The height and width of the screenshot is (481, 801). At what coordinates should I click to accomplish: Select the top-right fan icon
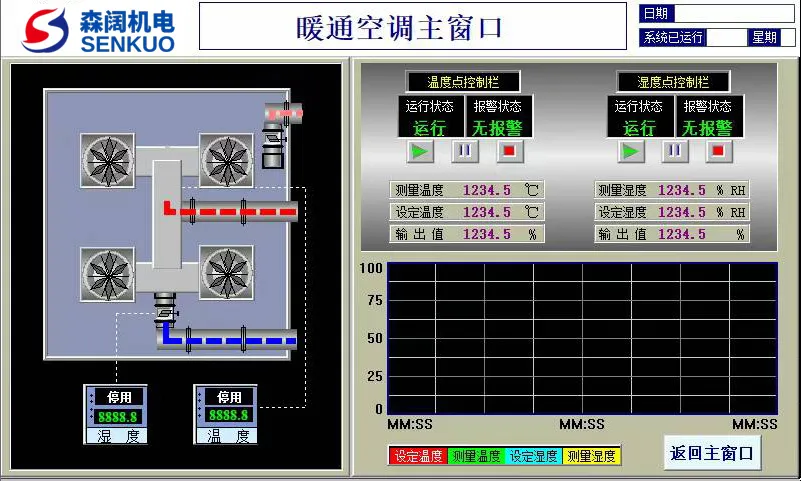pos(227,160)
